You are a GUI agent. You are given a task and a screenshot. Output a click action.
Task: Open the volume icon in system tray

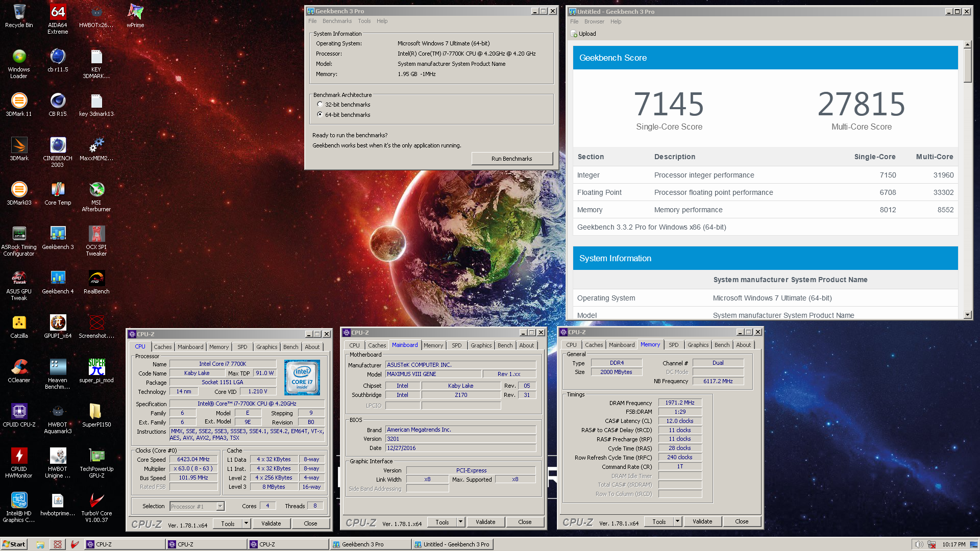919,544
